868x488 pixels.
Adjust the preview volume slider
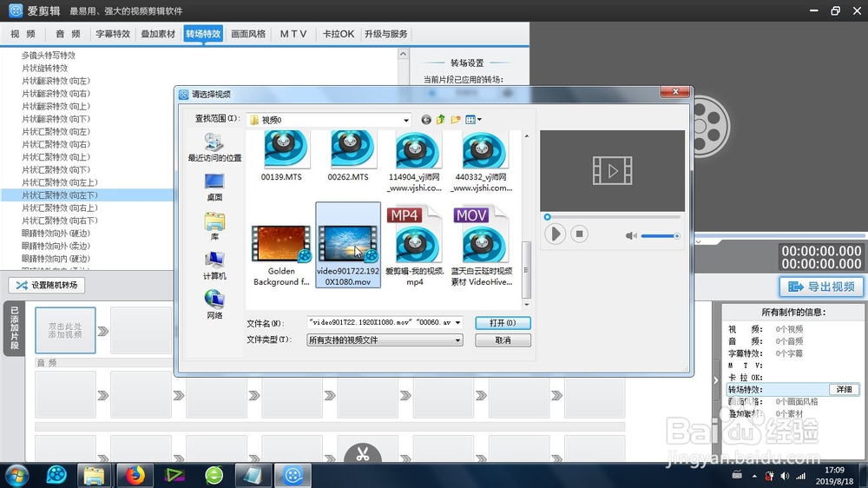click(x=661, y=236)
